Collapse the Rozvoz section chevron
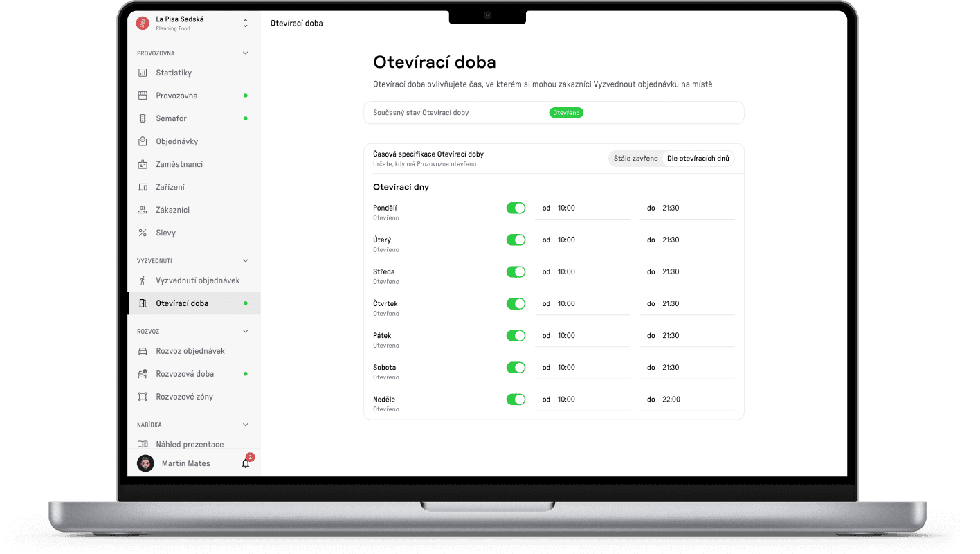The height and width of the screenshot is (554, 980). pyautogui.click(x=245, y=331)
